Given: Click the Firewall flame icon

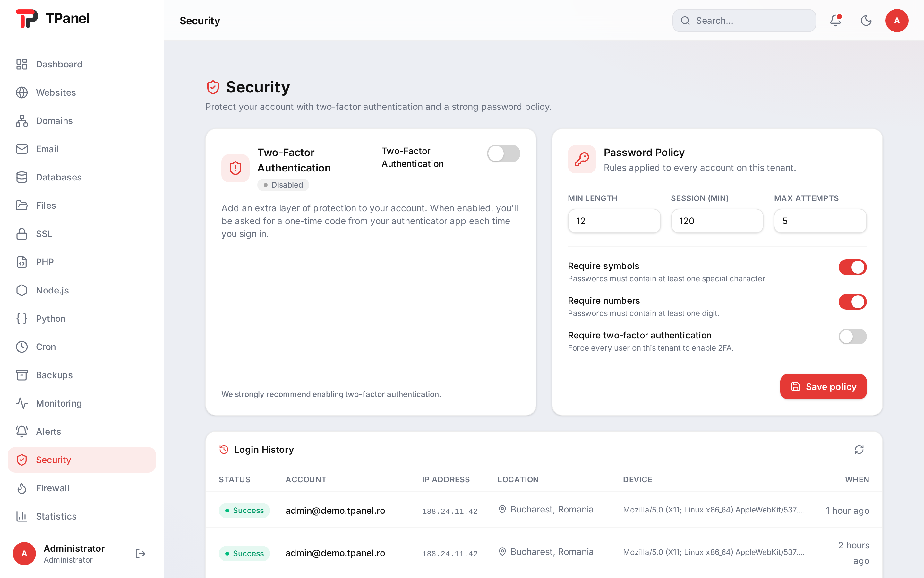Looking at the screenshot, I should (x=22, y=488).
